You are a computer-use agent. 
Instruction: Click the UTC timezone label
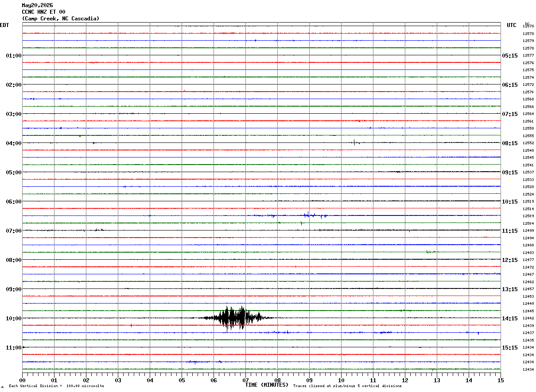512,25
